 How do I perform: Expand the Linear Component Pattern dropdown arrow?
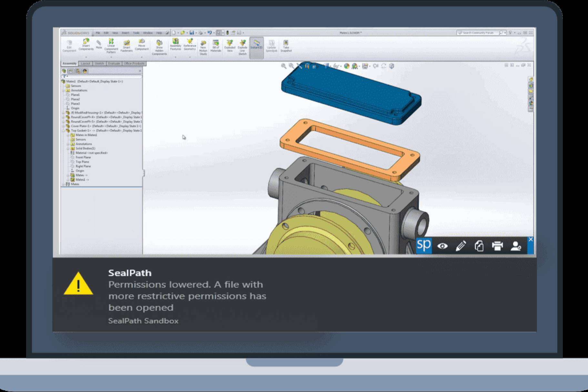click(111, 57)
